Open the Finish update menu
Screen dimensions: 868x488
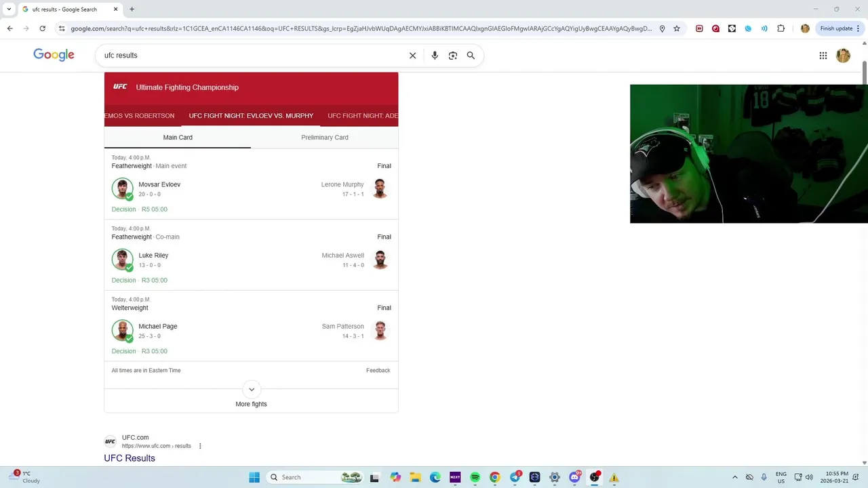840,28
